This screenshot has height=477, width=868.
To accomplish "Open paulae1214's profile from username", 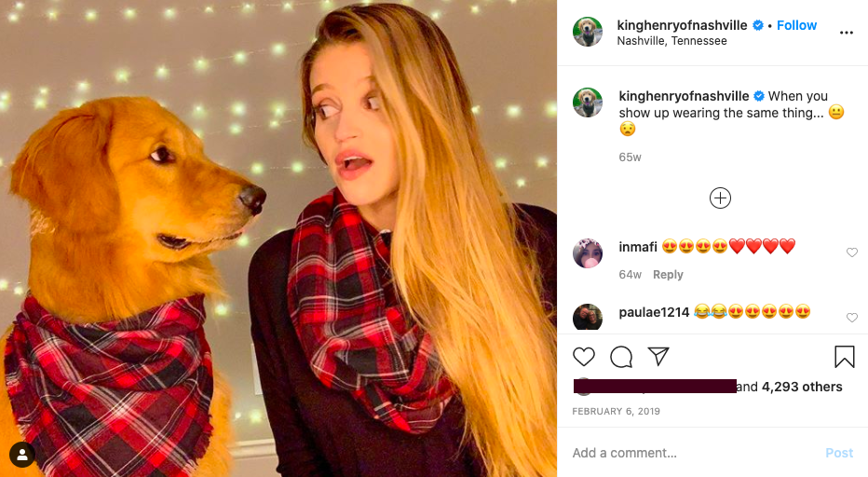I will [654, 312].
